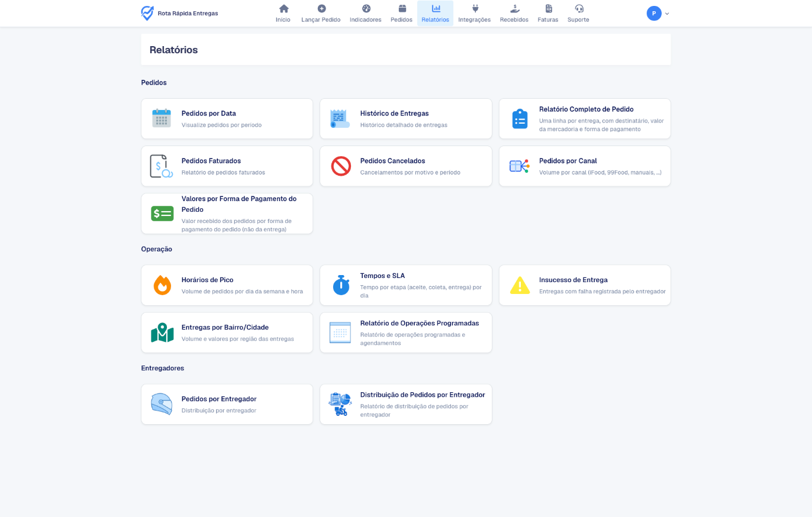Open the Relatório Completo de Pedido title
Screen dimensions: 812x517
coord(587,109)
